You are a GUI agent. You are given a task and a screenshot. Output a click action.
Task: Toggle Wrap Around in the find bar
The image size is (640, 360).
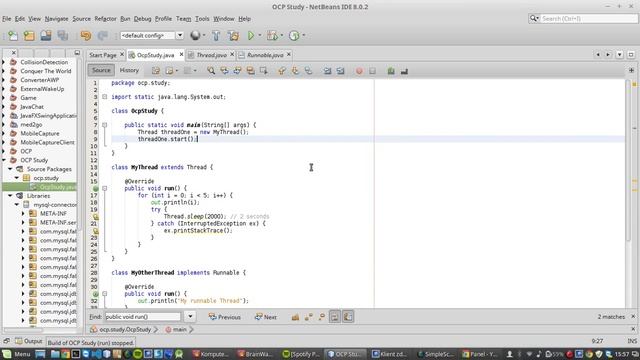click(348, 317)
